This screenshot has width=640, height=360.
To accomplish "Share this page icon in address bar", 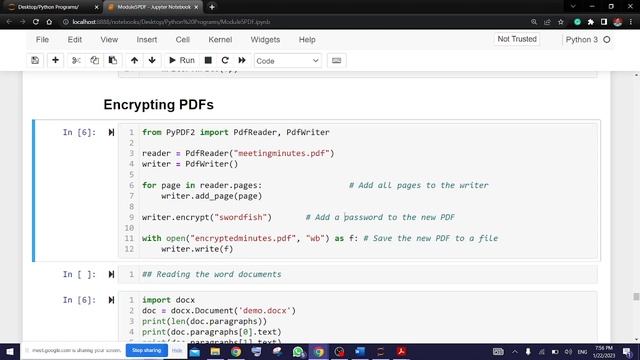I will pos(547,22).
